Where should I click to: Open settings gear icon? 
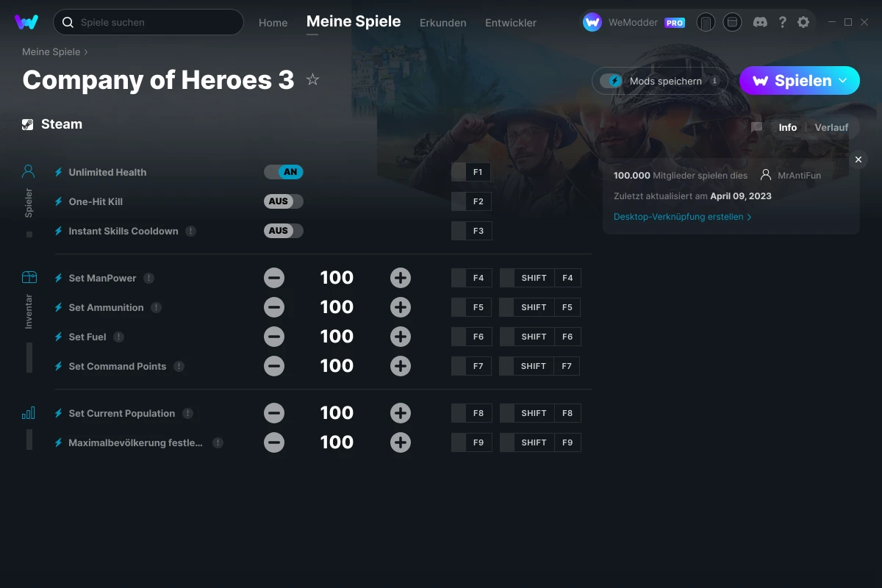click(803, 22)
